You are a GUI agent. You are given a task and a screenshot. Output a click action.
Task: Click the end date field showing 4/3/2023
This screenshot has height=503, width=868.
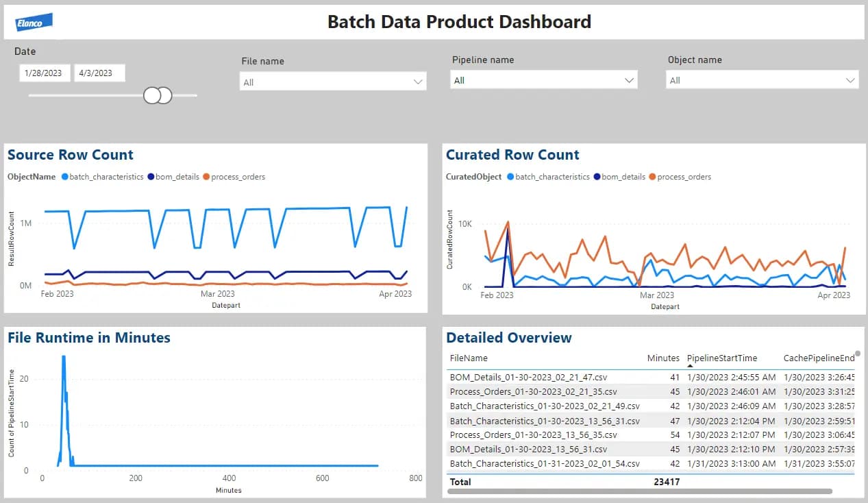[99, 73]
